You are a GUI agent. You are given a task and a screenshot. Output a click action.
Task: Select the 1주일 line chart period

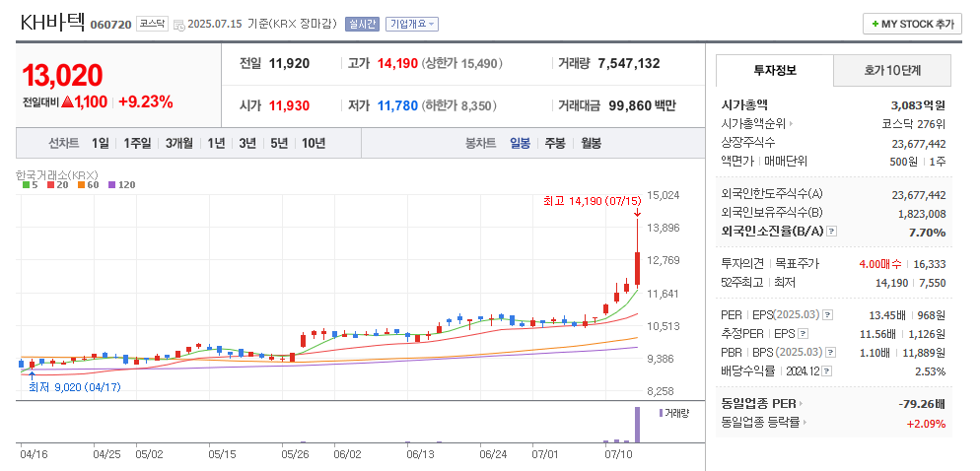click(x=137, y=143)
